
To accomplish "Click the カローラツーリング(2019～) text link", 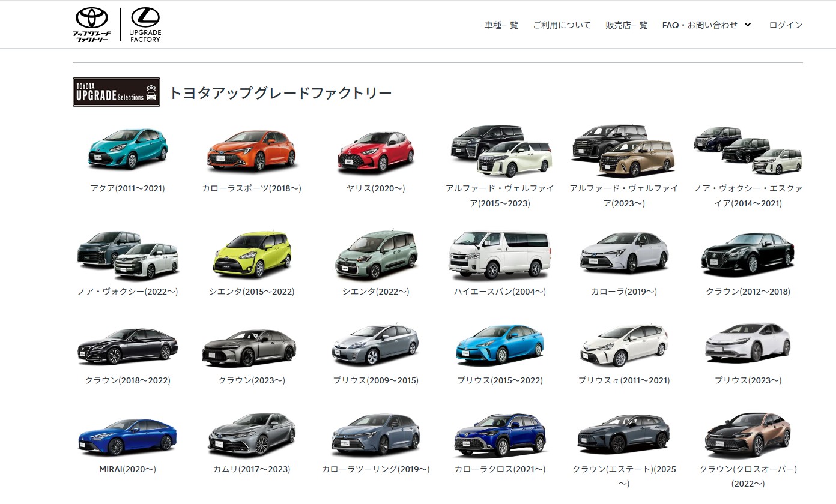I will [x=376, y=469].
